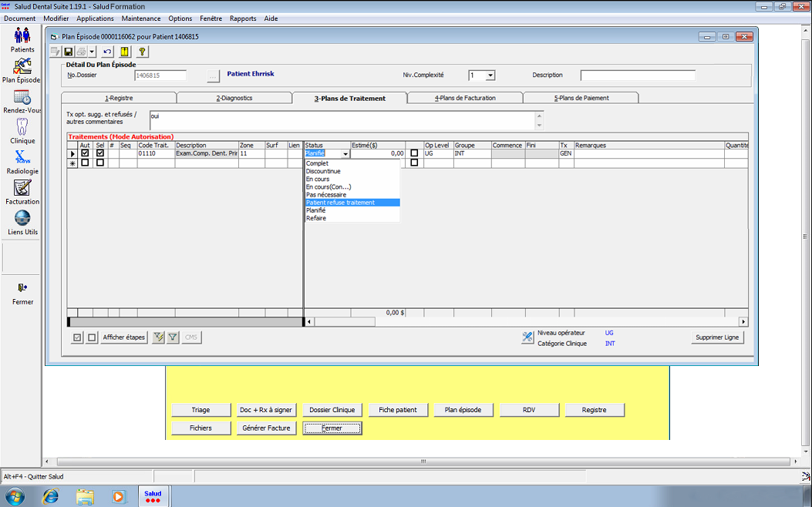Click the select-all checkmark icon button
Viewport: 812px width, 507px height.
click(77, 337)
